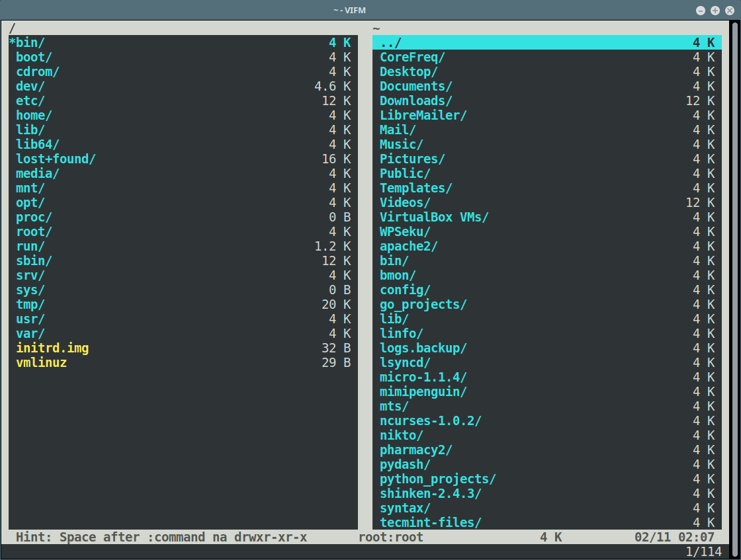The image size is (741, 560).
Task: Open the tecmint-files folder
Action: (430, 522)
